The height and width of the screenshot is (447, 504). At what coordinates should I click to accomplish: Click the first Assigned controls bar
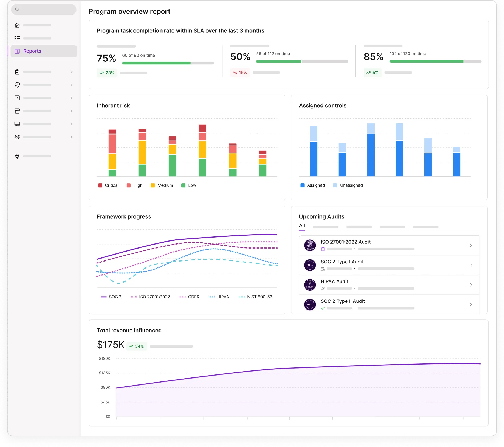pos(314,151)
